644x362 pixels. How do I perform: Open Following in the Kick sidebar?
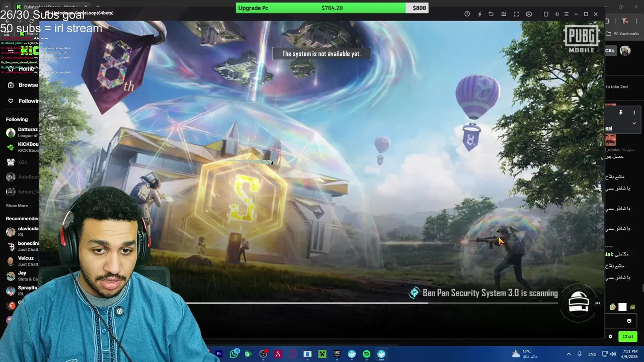[23, 101]
